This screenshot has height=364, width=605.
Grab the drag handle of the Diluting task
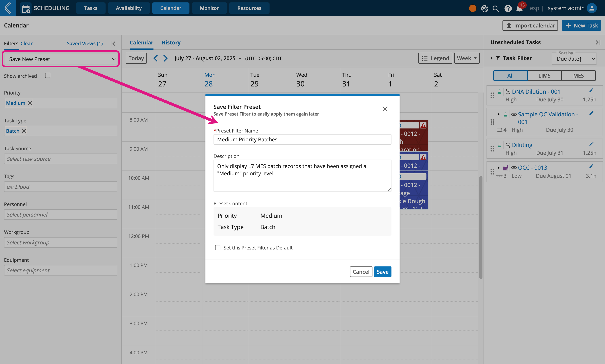pyautogui.click(x=492, y=149)
